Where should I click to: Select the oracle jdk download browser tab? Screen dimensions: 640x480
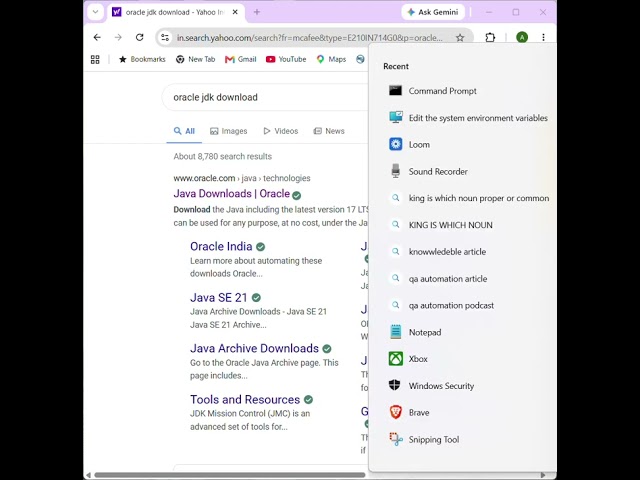point(176,12)
